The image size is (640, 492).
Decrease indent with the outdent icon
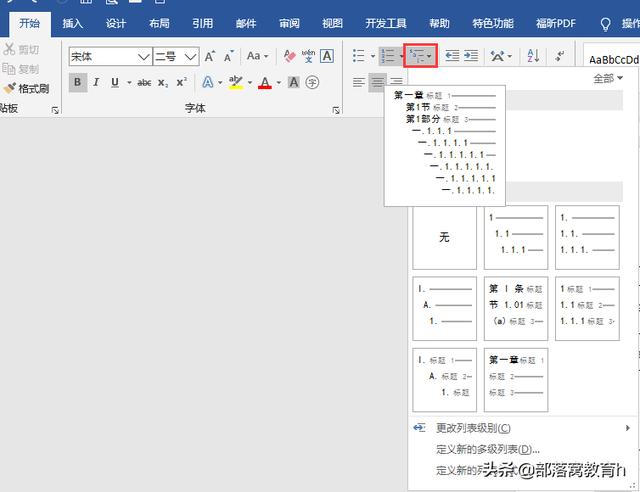[452, 56]
